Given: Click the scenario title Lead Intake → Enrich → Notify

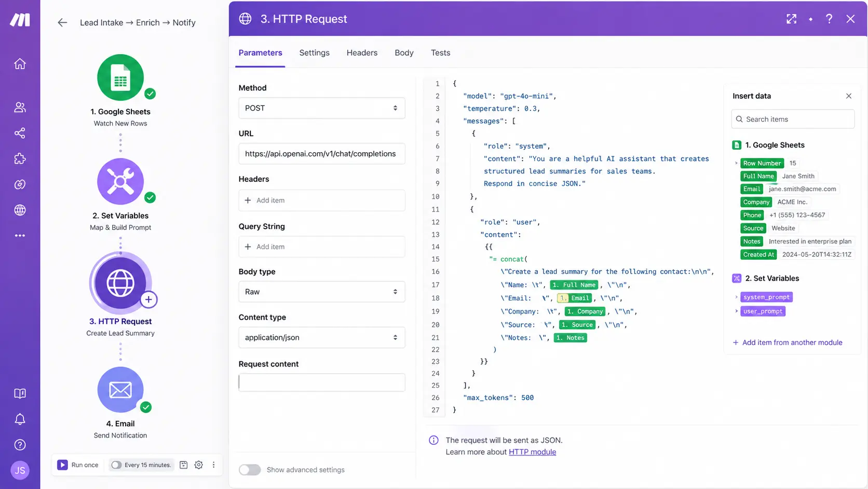Looking at the screenshot, I should click(x=138, y=22).
